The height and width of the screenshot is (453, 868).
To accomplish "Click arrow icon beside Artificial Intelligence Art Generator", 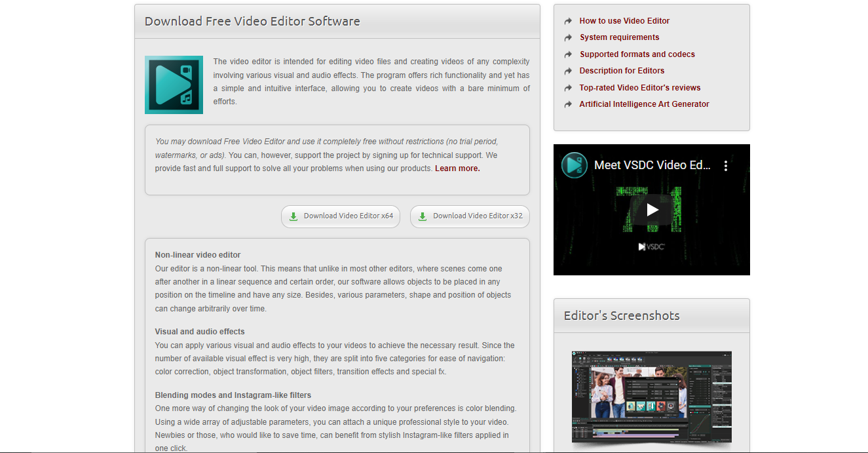I will click(568, 104).
